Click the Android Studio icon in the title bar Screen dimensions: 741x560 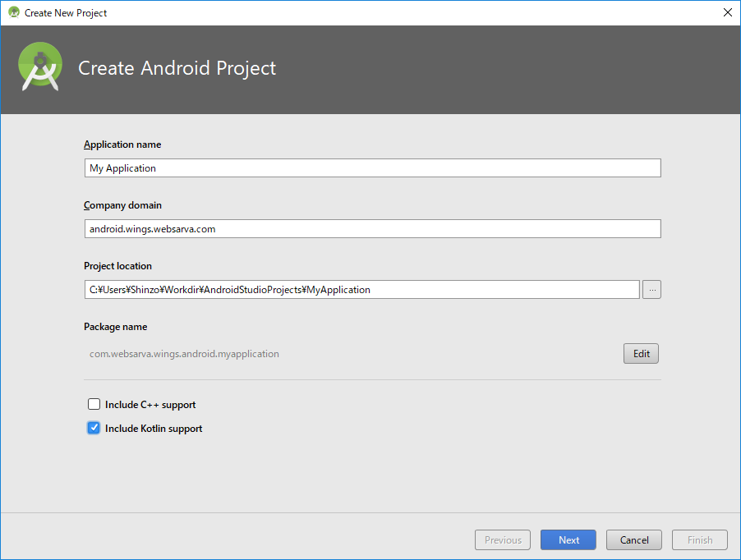14,12
